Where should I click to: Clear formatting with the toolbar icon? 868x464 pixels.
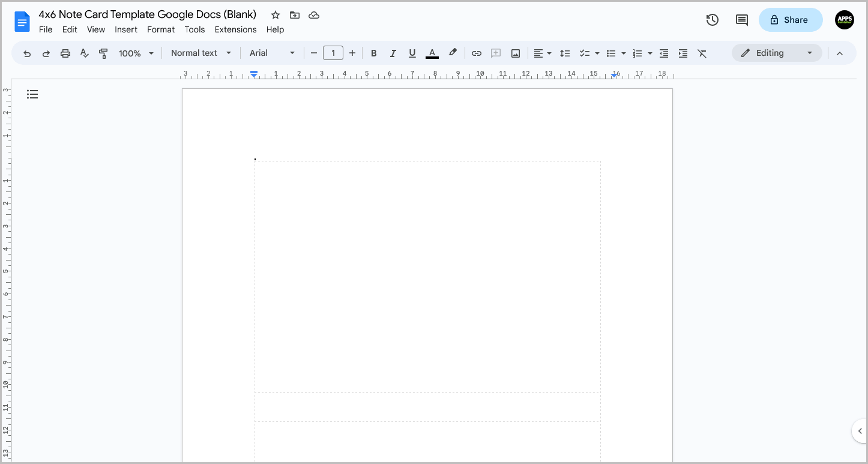pyautogui.click(x=702, y=53)
